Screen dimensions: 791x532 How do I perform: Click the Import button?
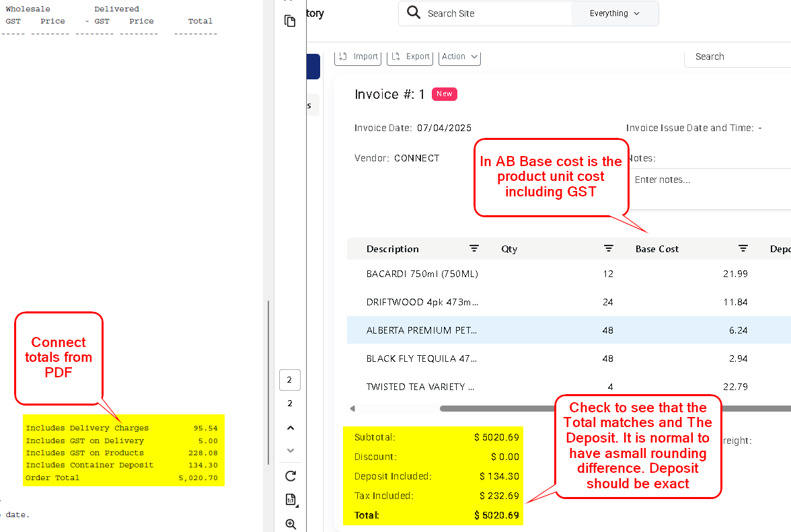pos(358,56)
